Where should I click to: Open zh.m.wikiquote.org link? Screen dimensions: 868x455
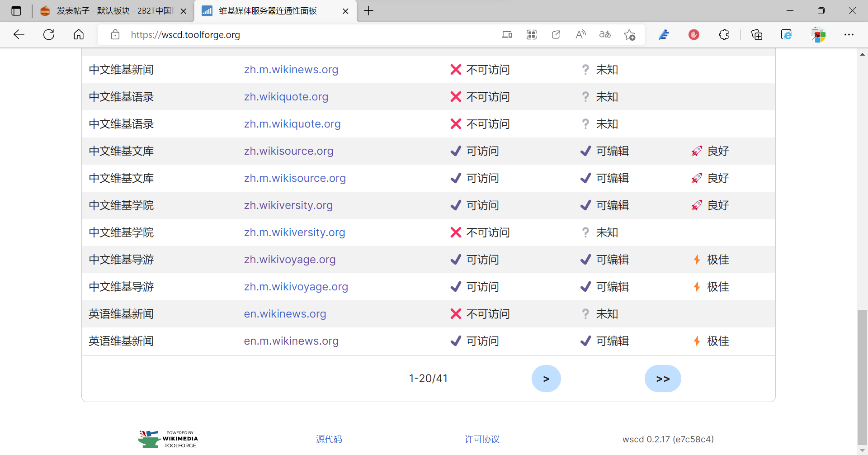(292, 124)
